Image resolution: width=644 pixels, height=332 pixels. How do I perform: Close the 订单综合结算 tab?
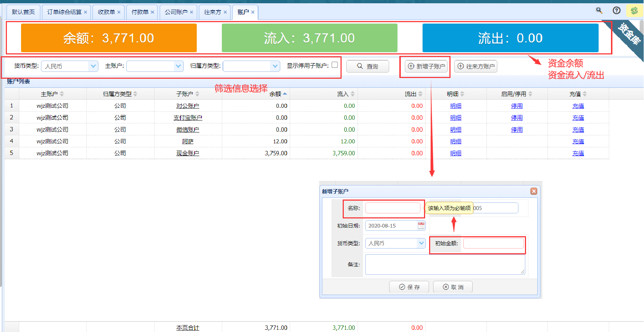(x=85, y=12)
